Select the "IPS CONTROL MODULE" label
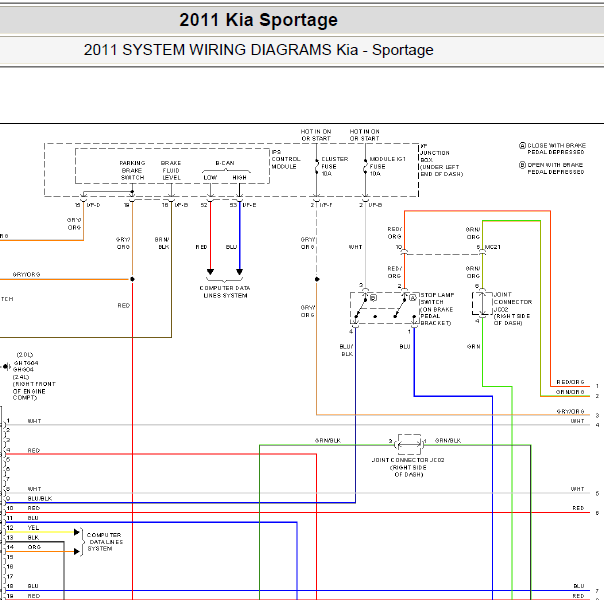Viewport: 604px width, 600px height. click(286, 159)
